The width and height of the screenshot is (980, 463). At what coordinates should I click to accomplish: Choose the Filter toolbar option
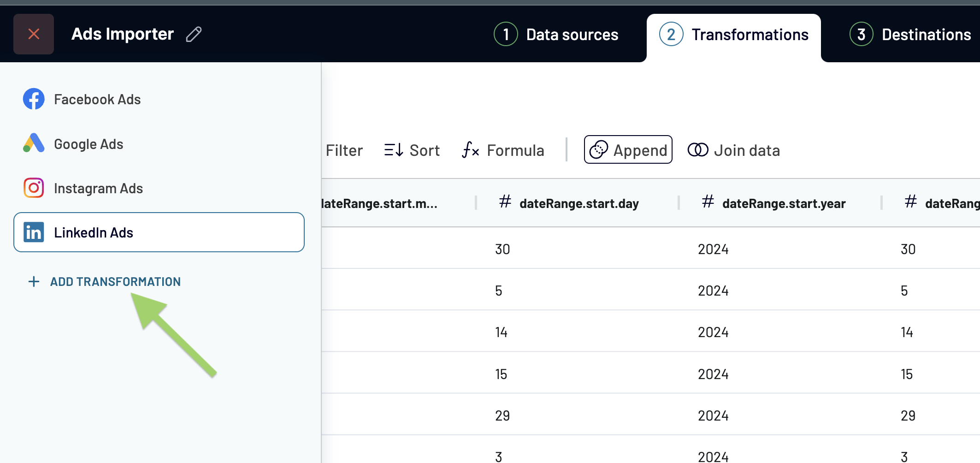click(x=344, y=150)
